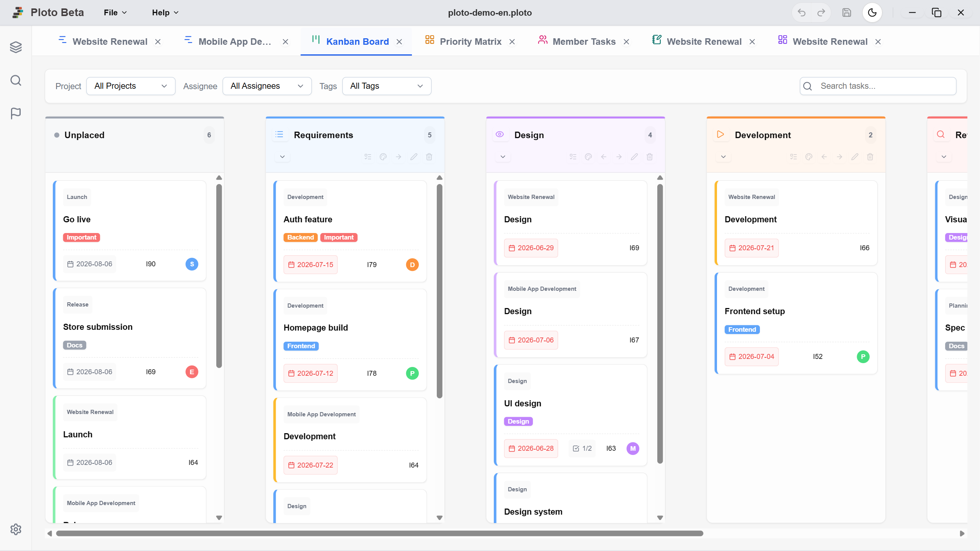Delete the Requirements column

click(429, 157)
